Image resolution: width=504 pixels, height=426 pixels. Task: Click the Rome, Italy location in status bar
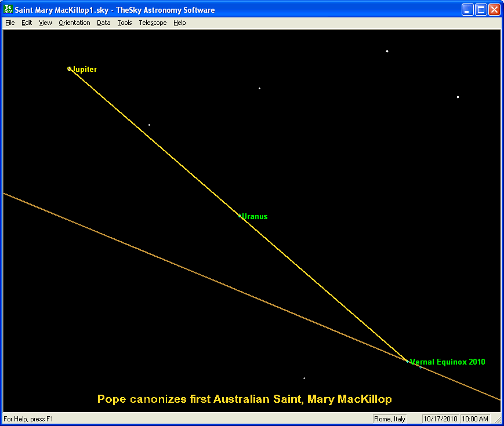coord(390,418)
